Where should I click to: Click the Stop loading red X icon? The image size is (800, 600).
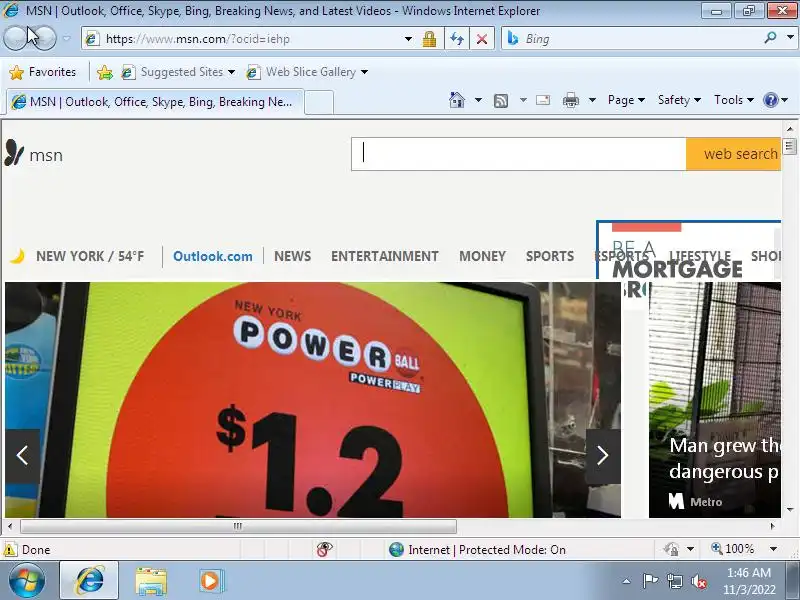(481, 39)
